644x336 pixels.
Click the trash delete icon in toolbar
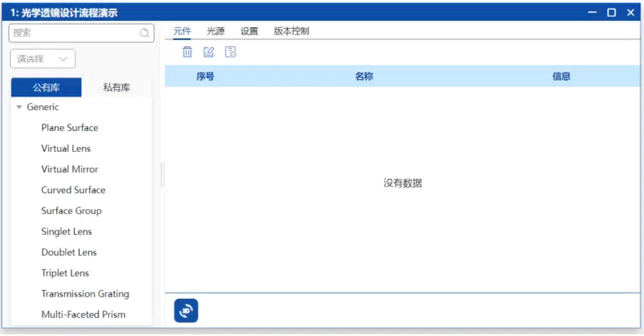click(187, 52)
